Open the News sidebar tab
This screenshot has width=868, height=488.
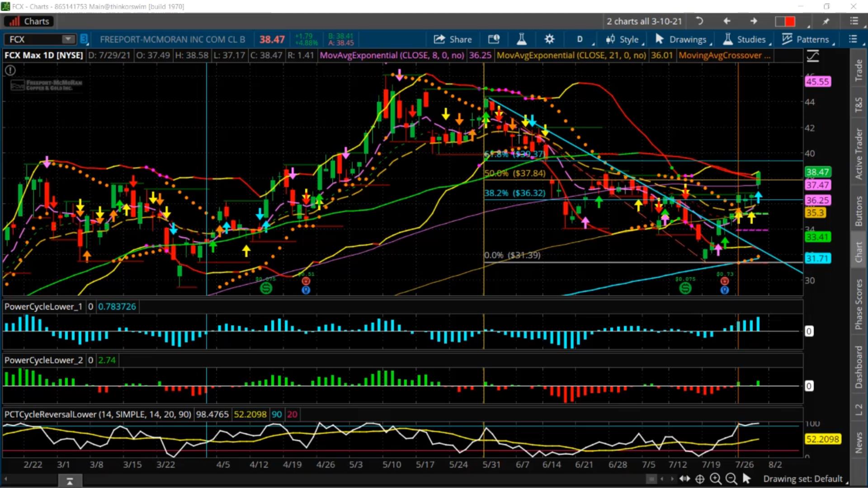click(x=859, y=443)
